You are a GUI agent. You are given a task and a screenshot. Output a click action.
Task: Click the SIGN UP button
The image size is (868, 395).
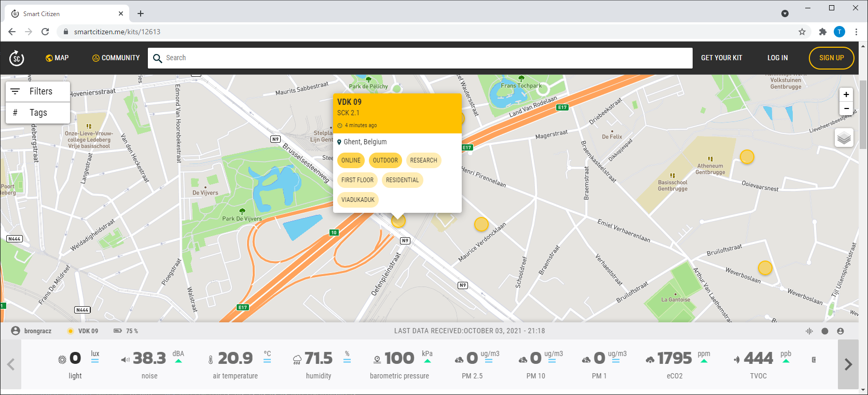click(832, 58)
